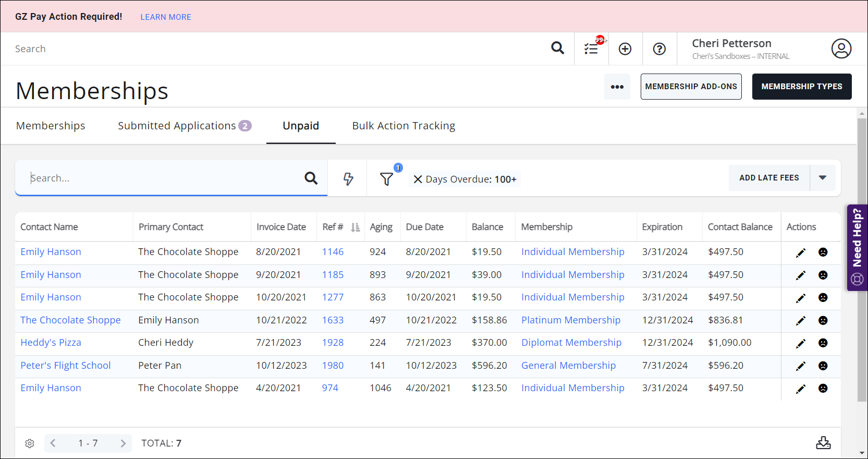Open invoice reference 1633 link
The height and width of the screenshot is (459, 868).
pos(333,320)
